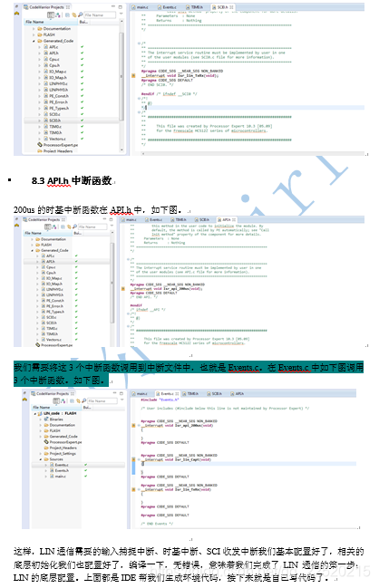
Task: Open the API.h editor tab in API.h screenshot
Action: 227,219
